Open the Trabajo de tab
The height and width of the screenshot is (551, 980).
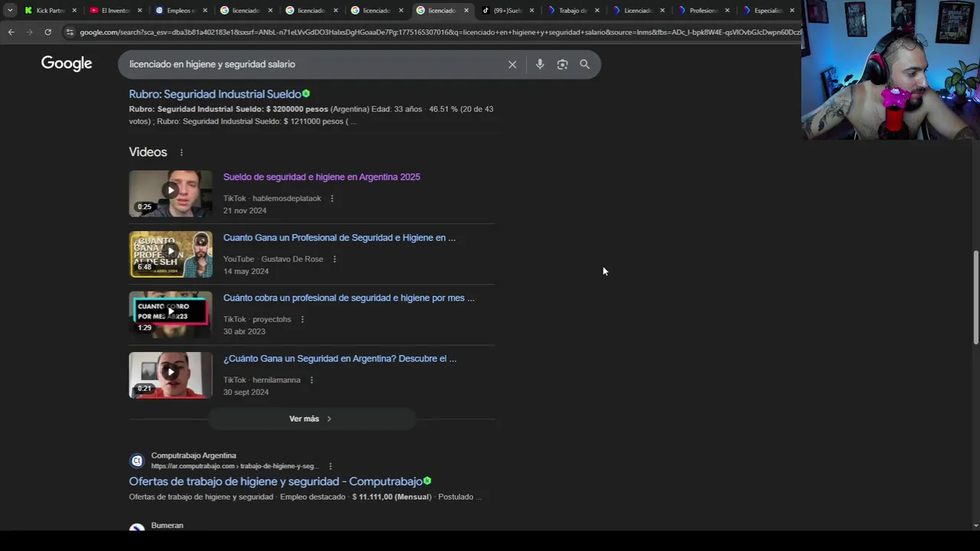572,10
